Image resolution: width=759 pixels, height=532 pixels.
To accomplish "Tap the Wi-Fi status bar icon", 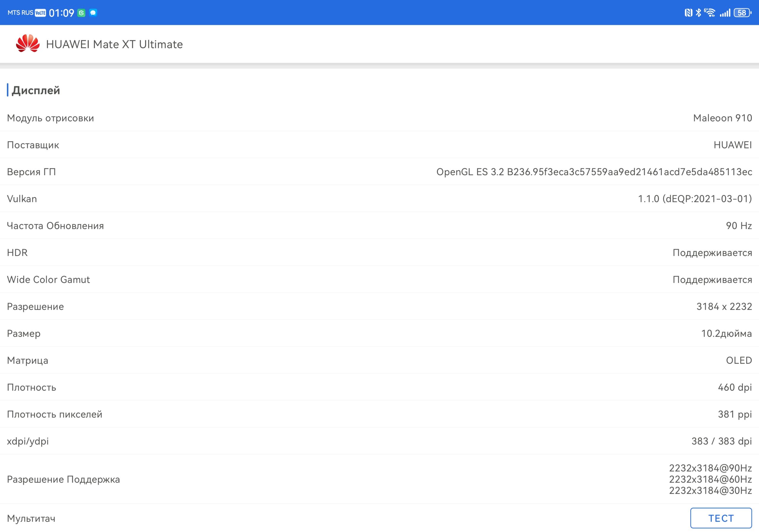I will (709, 12).
